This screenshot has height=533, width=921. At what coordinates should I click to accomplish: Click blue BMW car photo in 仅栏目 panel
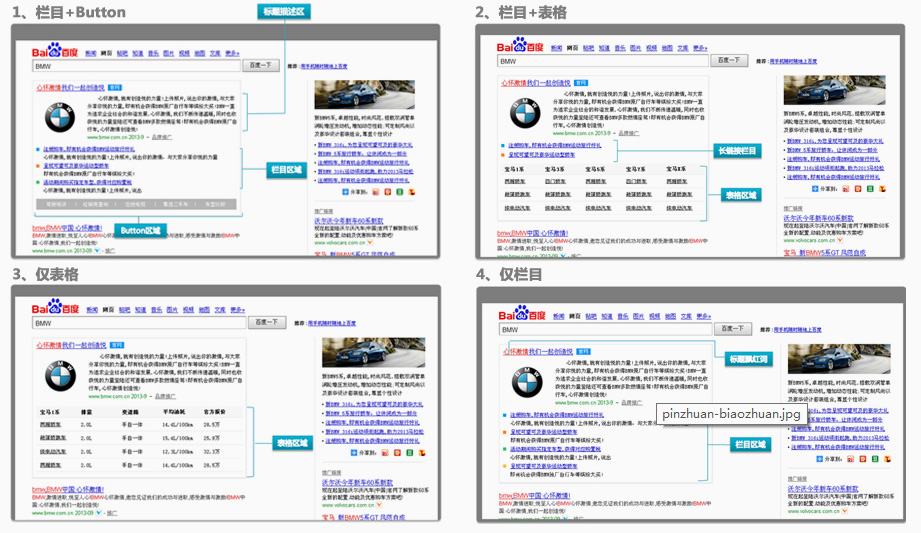pos(839,358)
